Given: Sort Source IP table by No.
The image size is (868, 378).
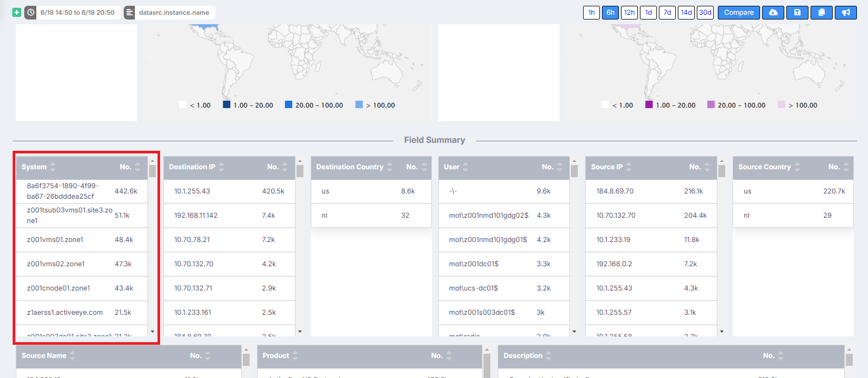Looking at the screenshot, I should coord(707,167).
